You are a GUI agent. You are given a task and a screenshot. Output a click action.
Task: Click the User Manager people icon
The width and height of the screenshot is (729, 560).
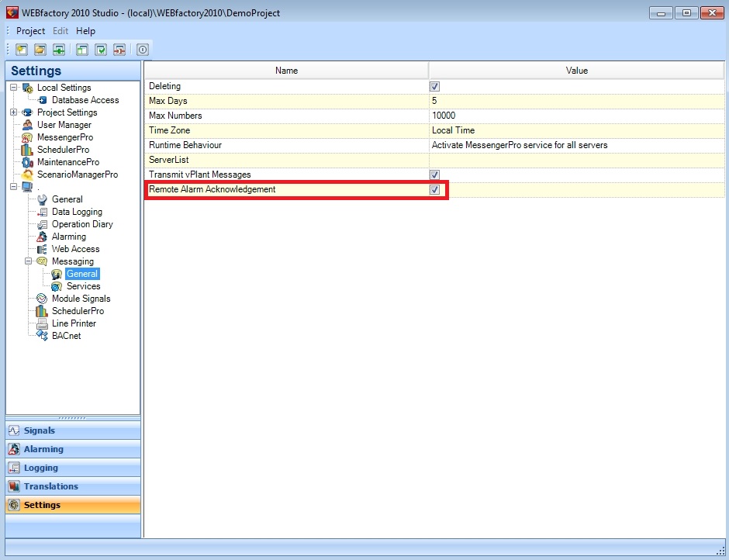[x=28, y=125]
